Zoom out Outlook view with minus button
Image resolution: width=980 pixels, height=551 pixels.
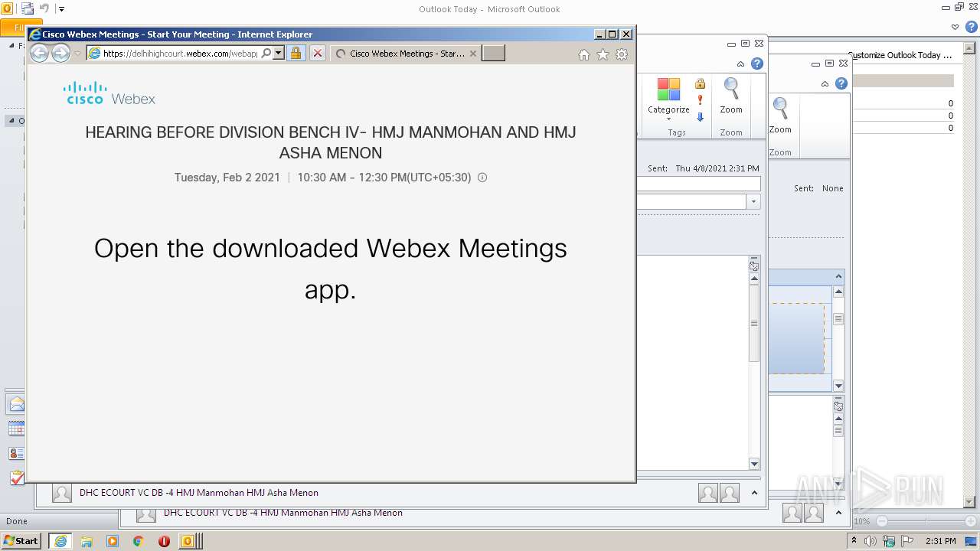click(x=882, y=521)
